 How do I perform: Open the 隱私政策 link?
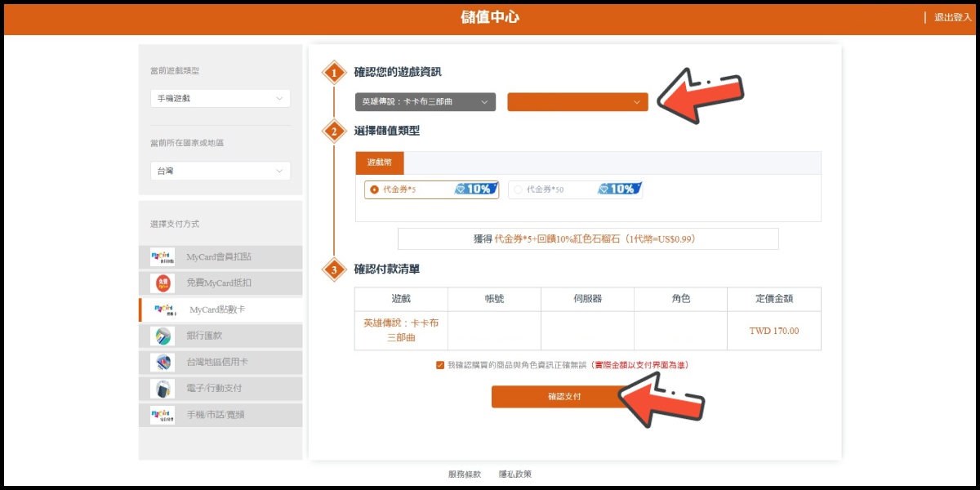point(515,474)
